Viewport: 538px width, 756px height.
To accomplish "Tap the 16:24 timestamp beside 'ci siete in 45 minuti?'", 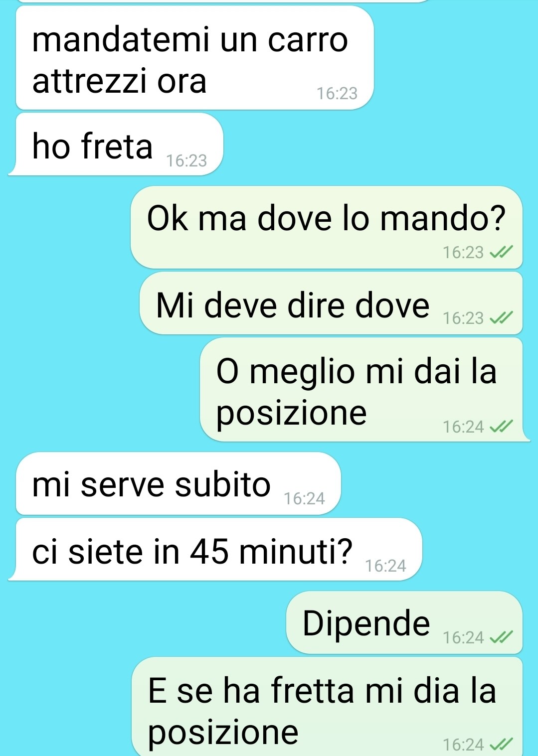I will tap(385, 566).
